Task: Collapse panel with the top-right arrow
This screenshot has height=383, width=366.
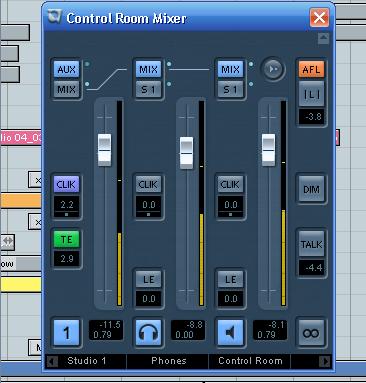Action: click(x=323, y=38)
